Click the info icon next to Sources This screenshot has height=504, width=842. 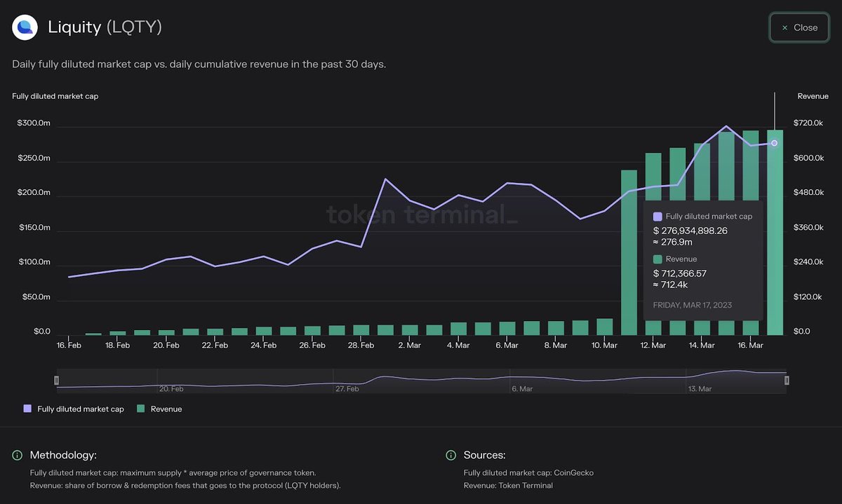click(x=451, y=456)
